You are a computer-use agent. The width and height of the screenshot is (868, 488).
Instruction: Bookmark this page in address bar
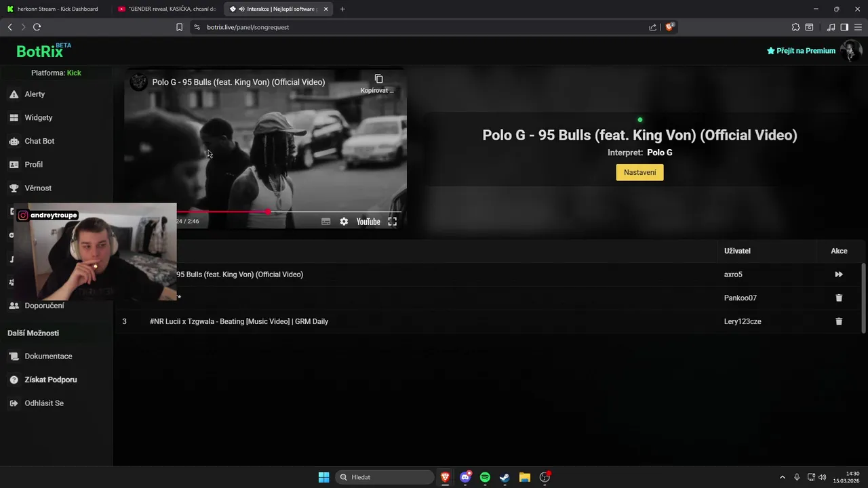tap(179, 27)
